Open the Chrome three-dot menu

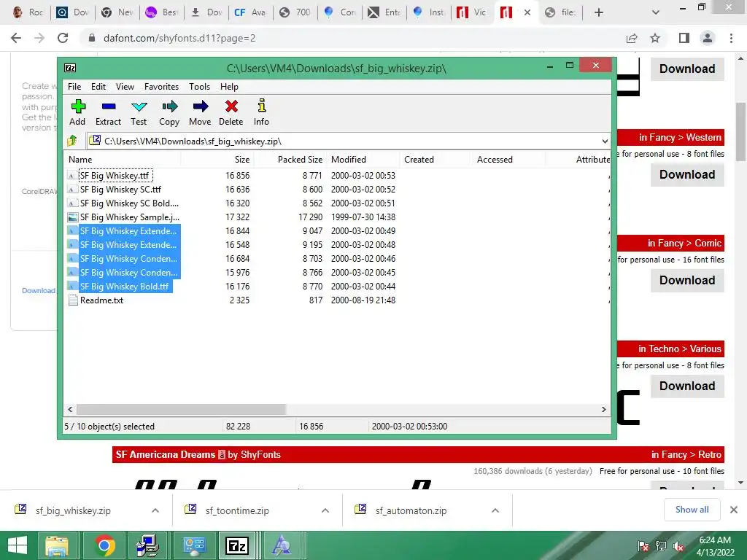click(x=731, y=38)
